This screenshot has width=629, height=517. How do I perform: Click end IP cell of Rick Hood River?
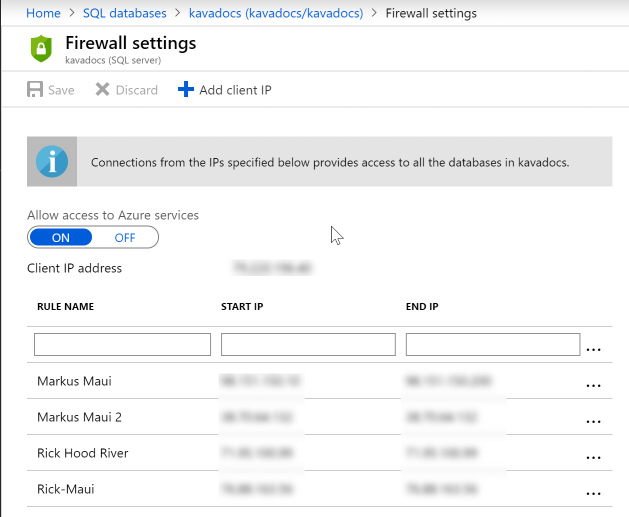pos(442,453)
